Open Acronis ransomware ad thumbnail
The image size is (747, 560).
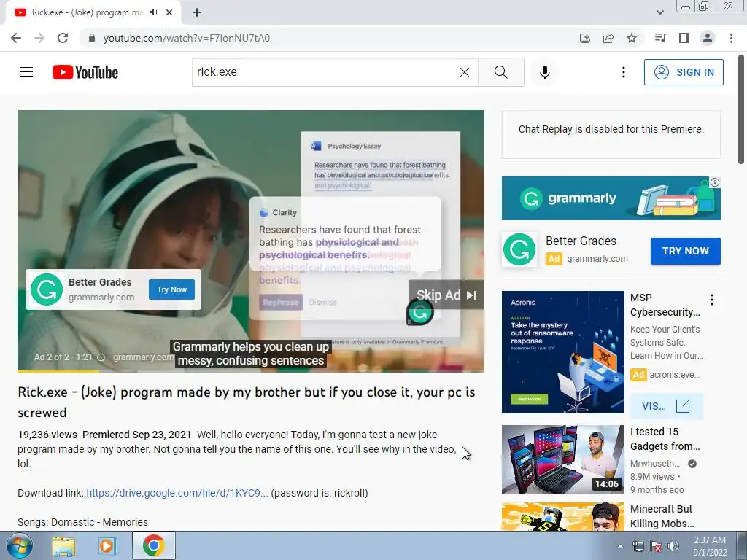click(562, 352)
